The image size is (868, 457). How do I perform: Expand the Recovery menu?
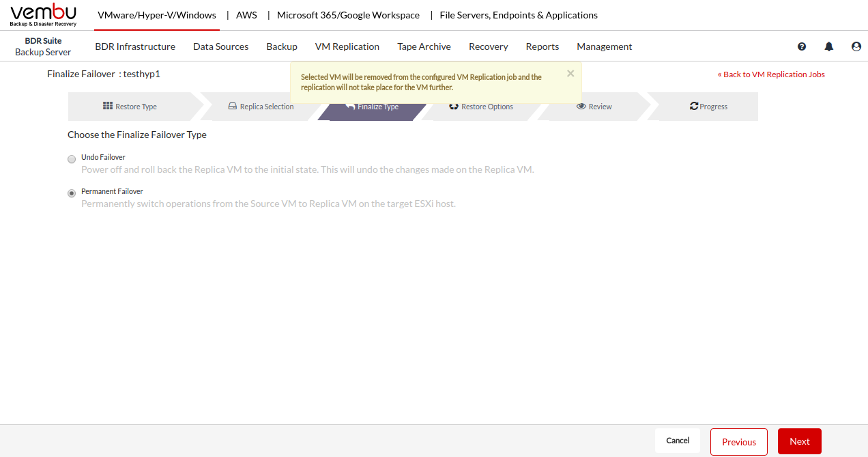(488, 46)
